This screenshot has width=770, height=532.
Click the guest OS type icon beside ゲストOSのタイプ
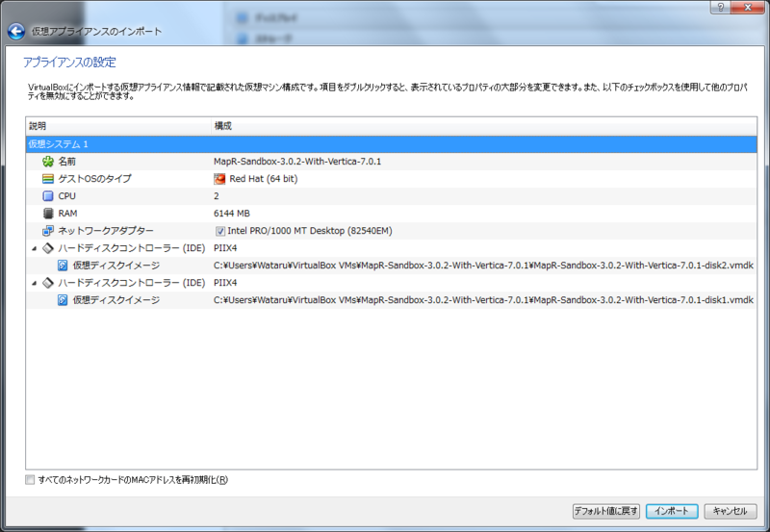[47, 179]
